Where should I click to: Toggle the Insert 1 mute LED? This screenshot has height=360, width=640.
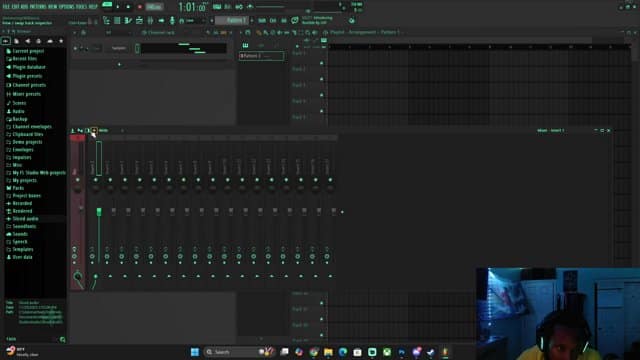point(96,180)
